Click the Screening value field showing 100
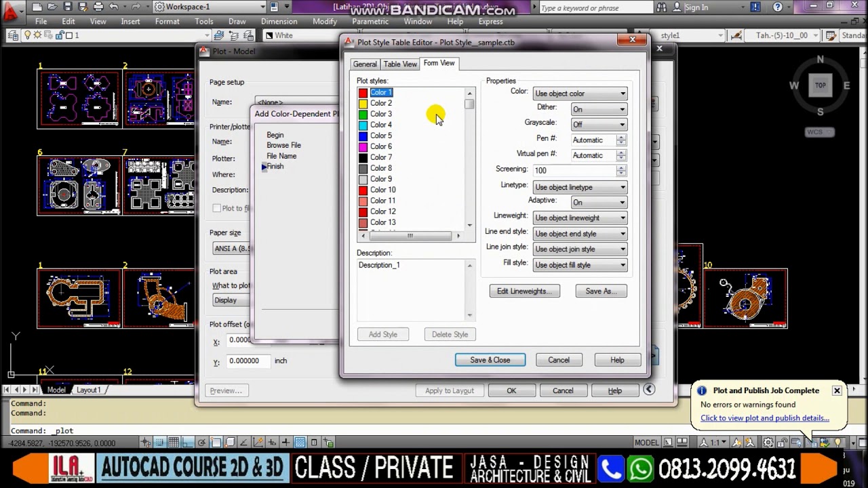The width and height of the screenshot is (868, 488). [x=574, y=171]
